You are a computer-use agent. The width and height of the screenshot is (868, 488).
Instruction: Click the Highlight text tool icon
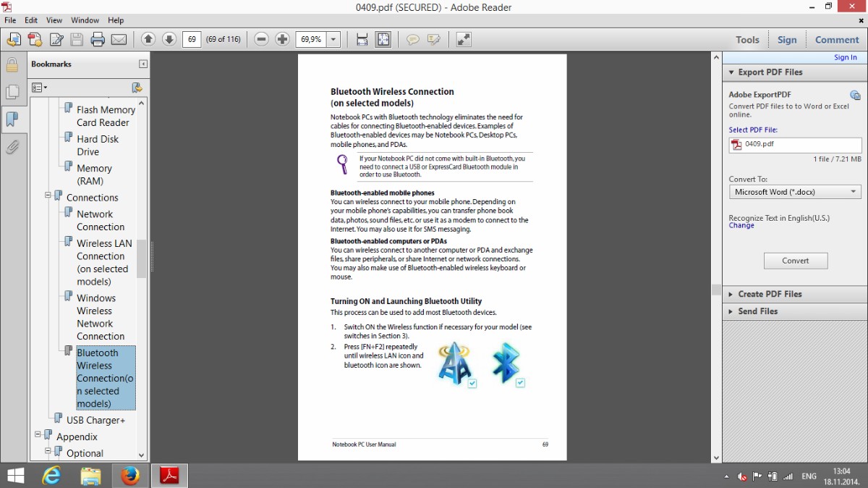[433, 40]
